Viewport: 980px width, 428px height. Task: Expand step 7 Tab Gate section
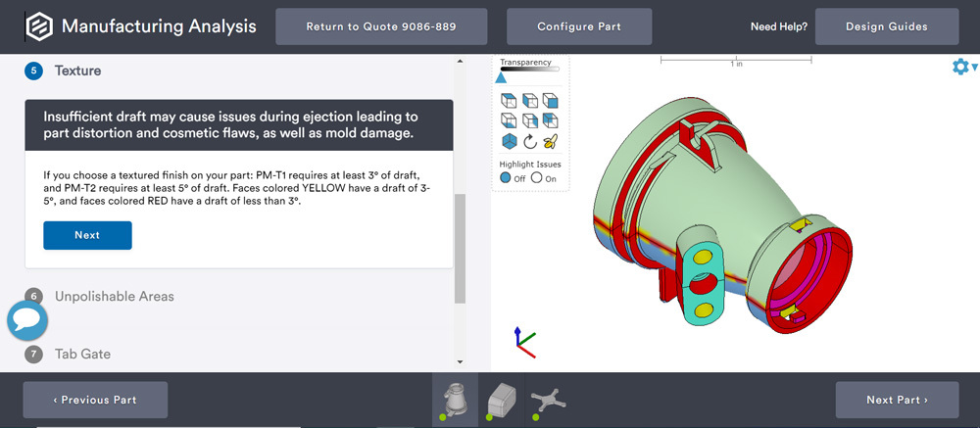click(82, 354)
